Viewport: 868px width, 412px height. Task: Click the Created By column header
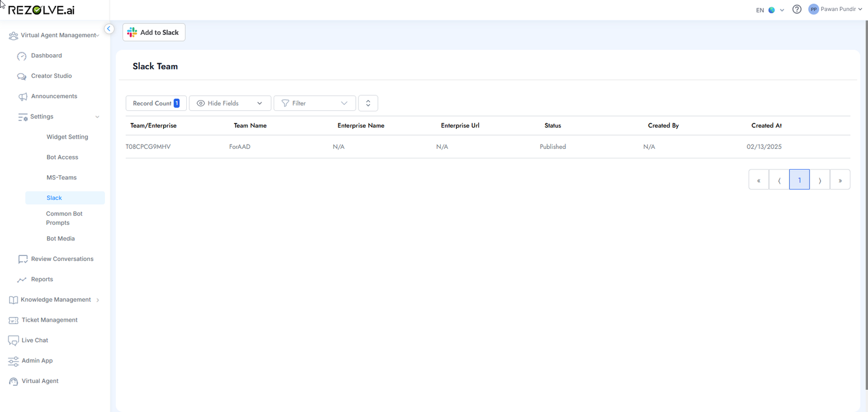point(664,126)
